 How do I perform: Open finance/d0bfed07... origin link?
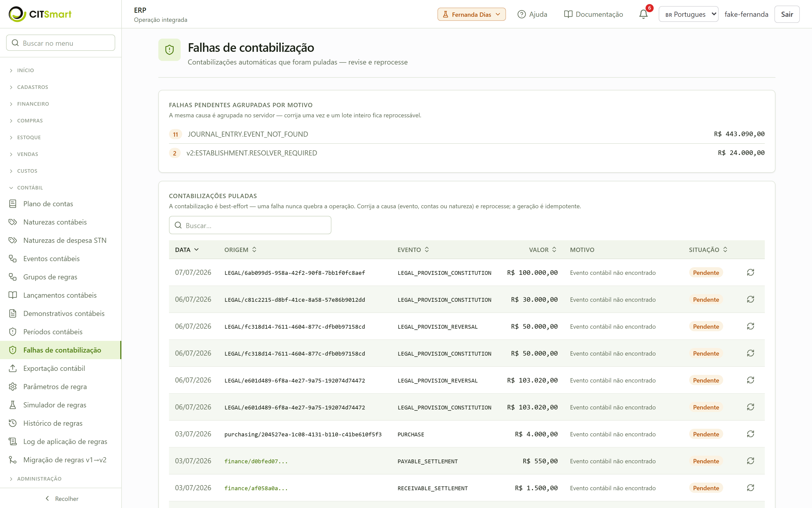pyautogui.click(x=256, y=461)
